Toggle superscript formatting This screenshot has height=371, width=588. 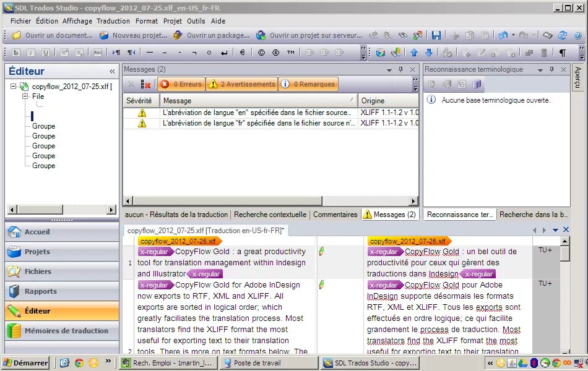pyautogui.click(x=64, y=53)
